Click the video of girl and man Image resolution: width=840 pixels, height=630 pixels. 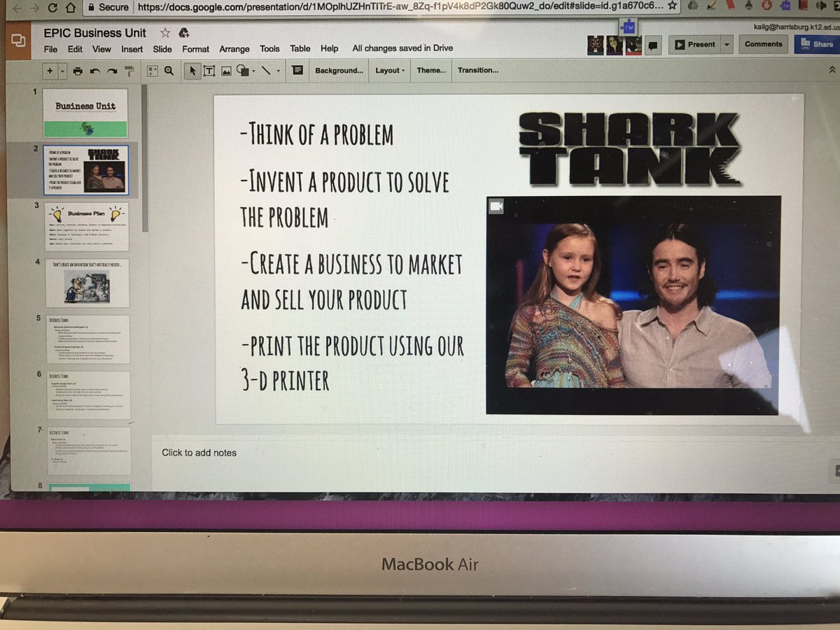(633, 305)
